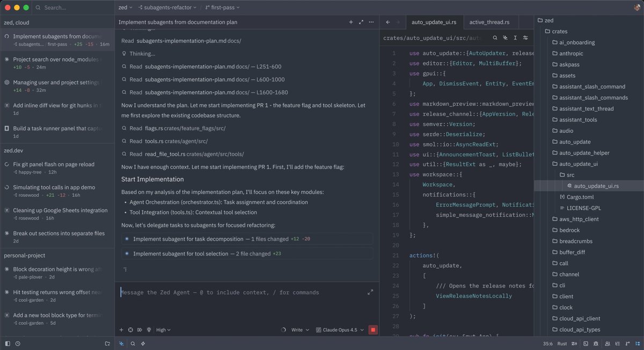This screenshot has width=644, height=350.
Task: Open Read flags.rs tool call entry
Action: click(174, 128)
